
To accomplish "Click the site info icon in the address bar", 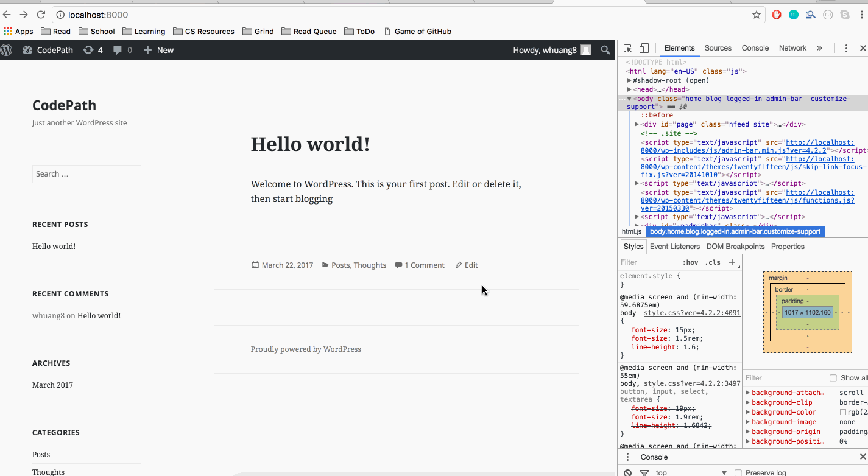I will point(60,15).
